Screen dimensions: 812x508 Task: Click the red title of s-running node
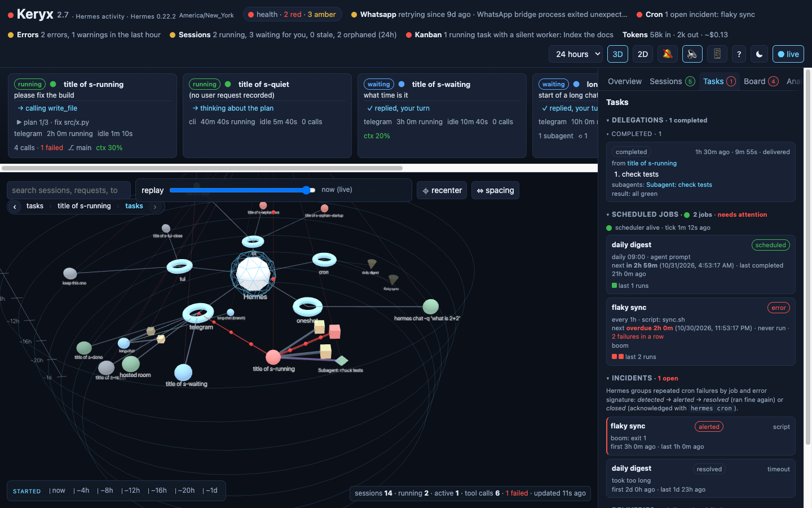(x=273, y=357)
